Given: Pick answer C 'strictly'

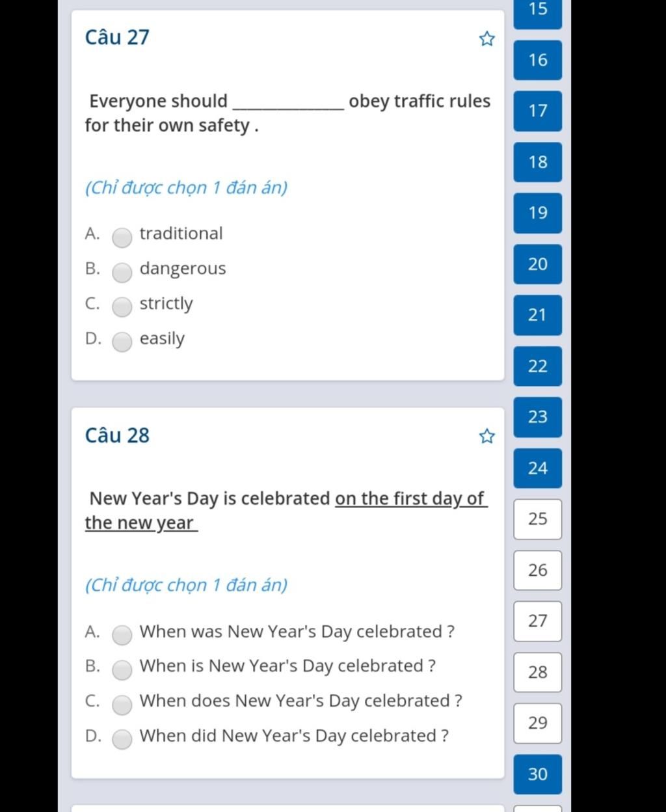Looking at the screenshot, I should 122,308.
